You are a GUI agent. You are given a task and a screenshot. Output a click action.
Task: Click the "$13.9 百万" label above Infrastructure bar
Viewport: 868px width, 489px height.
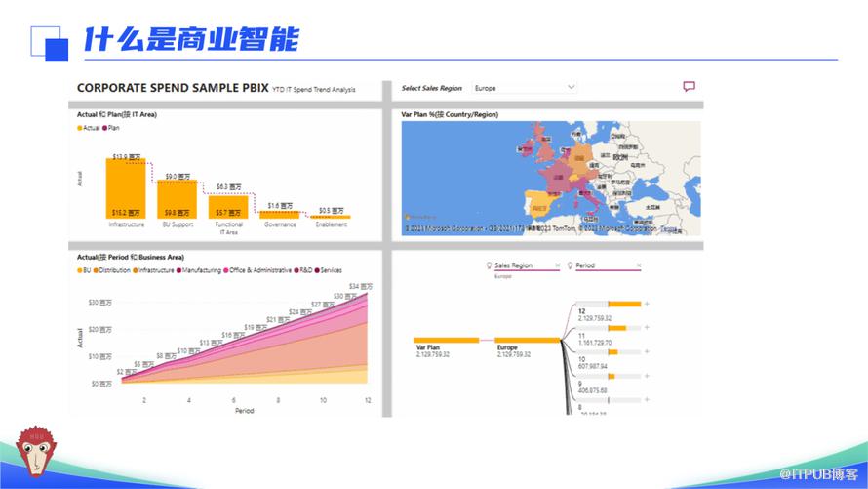pyautogui.click(x=126, y=157)
